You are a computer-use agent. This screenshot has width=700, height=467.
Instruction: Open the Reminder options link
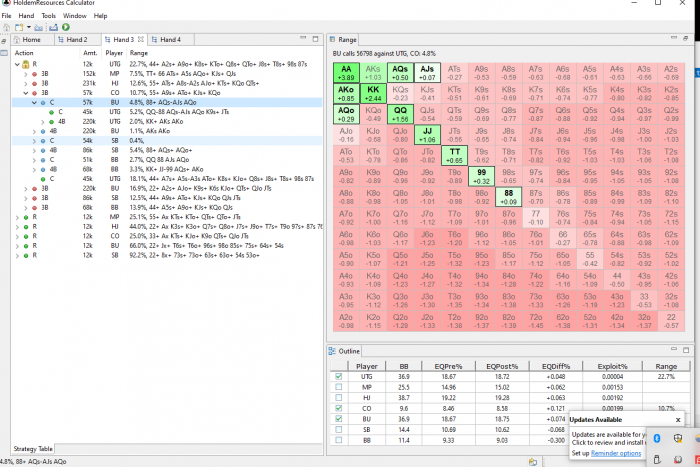616,453
